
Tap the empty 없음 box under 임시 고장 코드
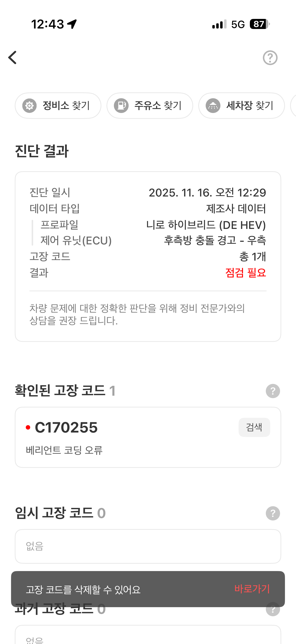point(148,546)
